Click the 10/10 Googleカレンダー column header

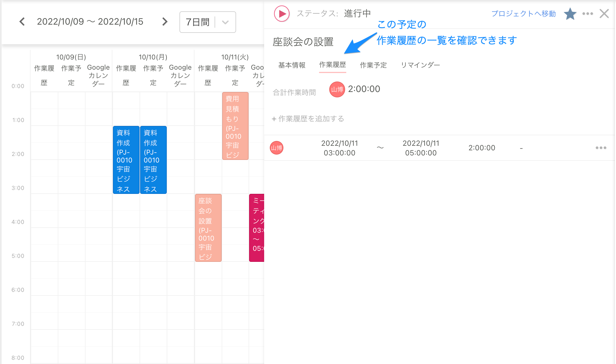click(x=180, y=76)
